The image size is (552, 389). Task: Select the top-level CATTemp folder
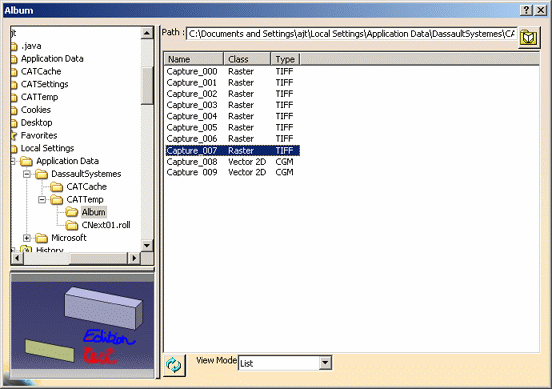[x=39, y=97]
